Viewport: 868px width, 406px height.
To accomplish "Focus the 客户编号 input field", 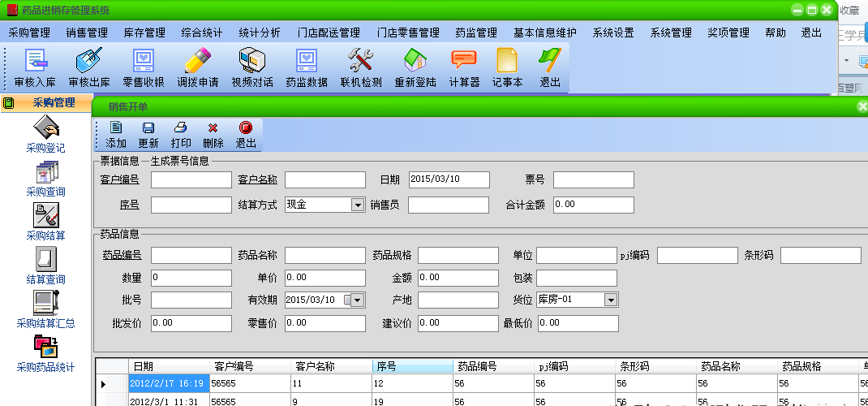I will (191, 180).
